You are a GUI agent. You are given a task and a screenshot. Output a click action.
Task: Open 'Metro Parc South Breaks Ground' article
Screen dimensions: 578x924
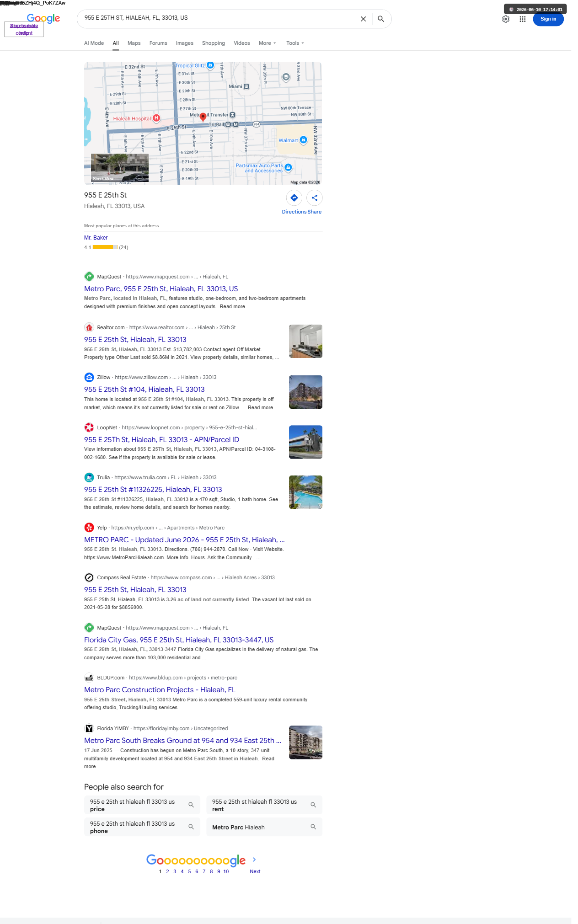[x=182, y=741]
